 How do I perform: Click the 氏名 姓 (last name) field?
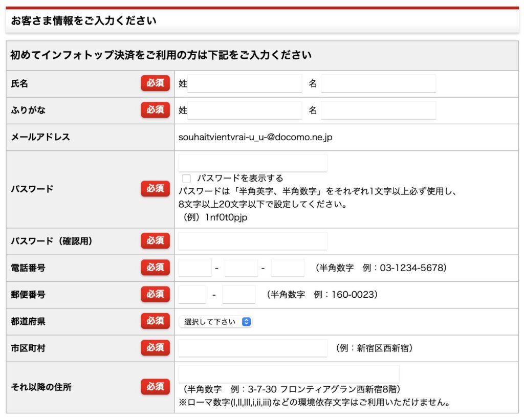tap(245, 84)
